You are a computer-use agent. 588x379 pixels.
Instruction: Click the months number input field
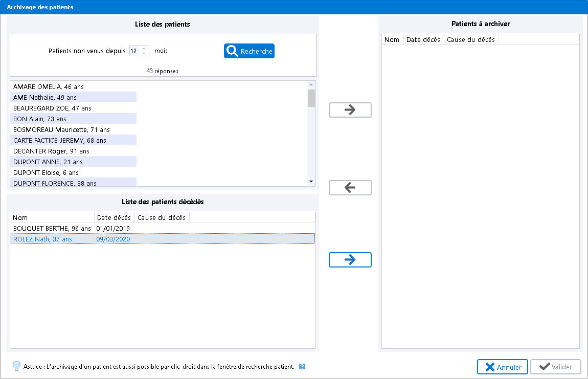point(134,51)
